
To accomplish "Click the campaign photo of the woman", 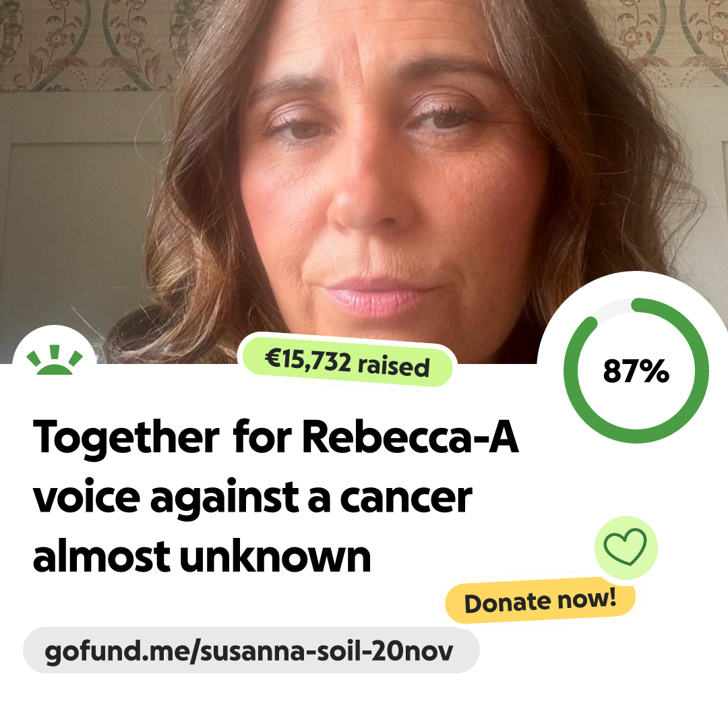I will coord(364,181).
